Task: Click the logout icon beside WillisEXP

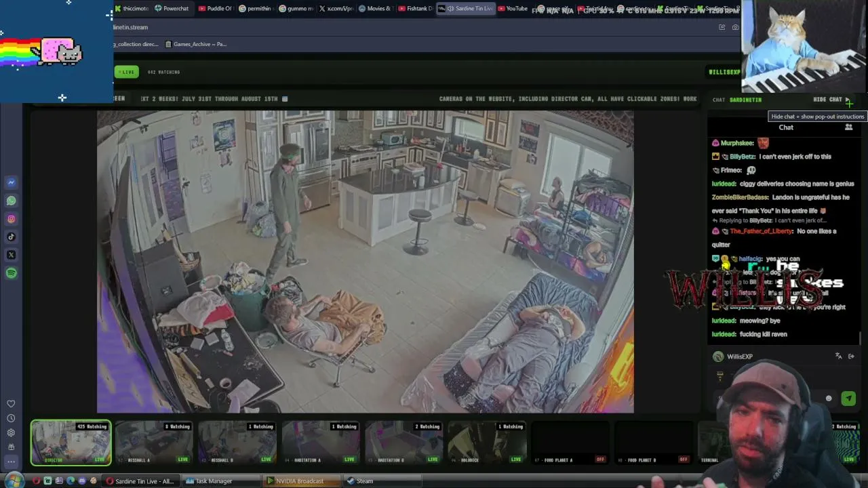Action: (x=851, y=356)
